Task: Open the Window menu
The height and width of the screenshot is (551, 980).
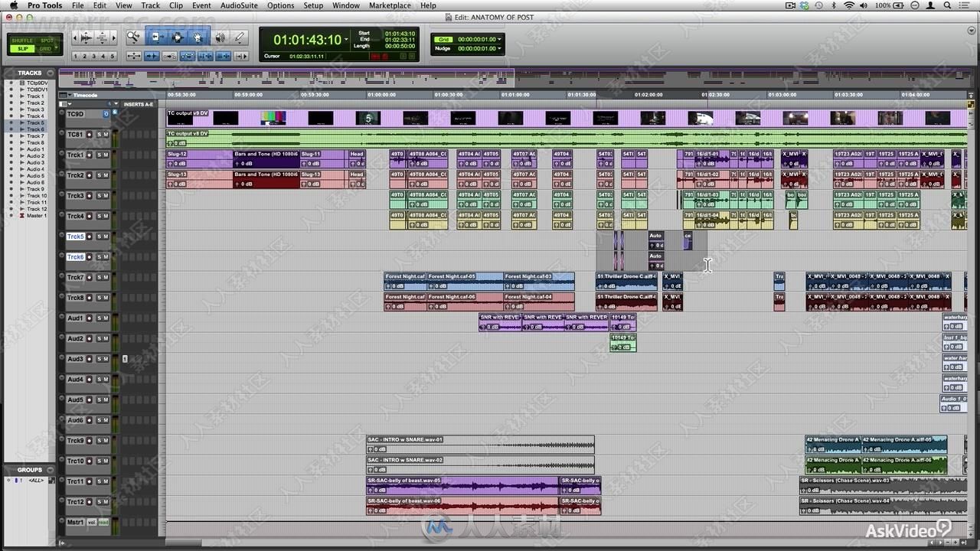Action: pos(346,5)
